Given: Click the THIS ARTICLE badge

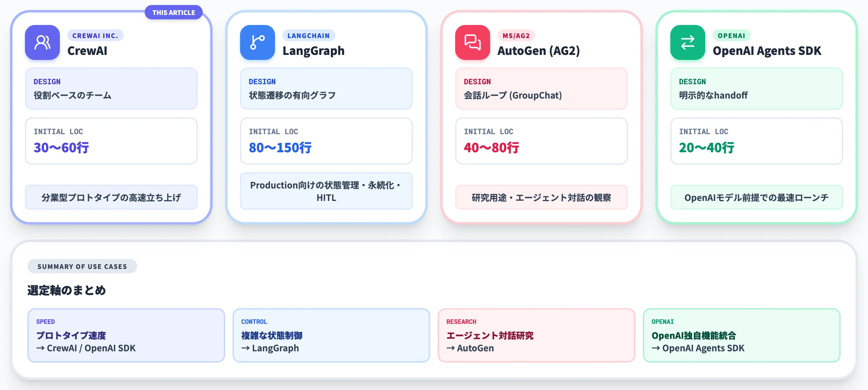Looking at the screenshot, I should (x=174, y=12).
